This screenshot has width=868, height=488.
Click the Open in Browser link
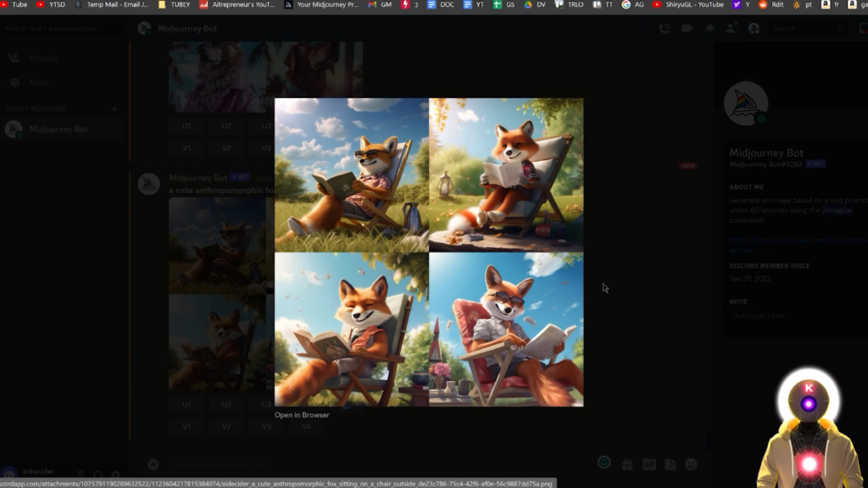[302, 415]
